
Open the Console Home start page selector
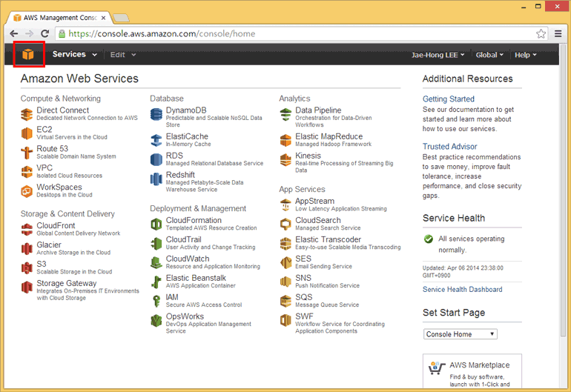pyautogui.click(x=460, y=334)
